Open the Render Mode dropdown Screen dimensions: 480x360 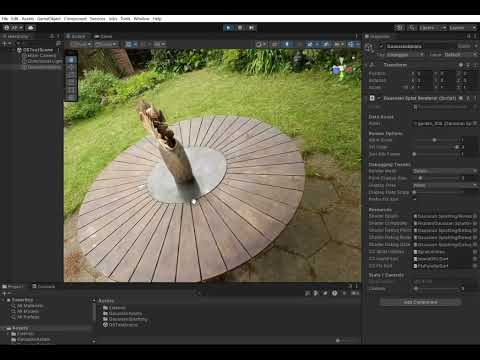446,171
